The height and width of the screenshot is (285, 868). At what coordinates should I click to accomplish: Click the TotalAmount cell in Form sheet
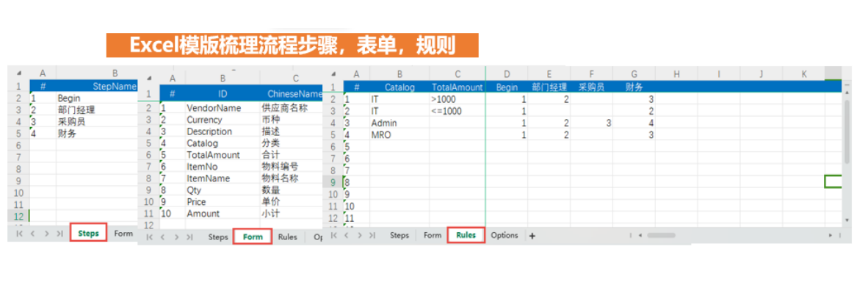[223, 155]
